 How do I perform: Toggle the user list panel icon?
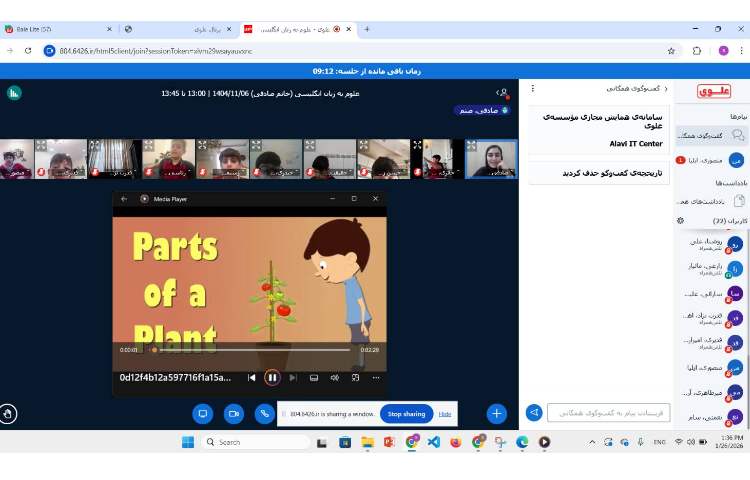[x=502, y=93]
